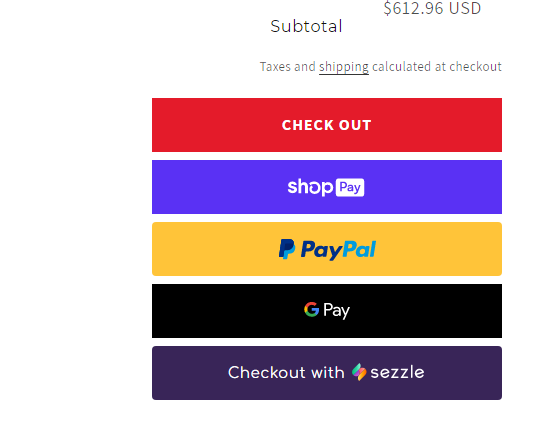538x434 pixels.
Task: Click the red CHECK OUT button
Action: tap(327, 125)
